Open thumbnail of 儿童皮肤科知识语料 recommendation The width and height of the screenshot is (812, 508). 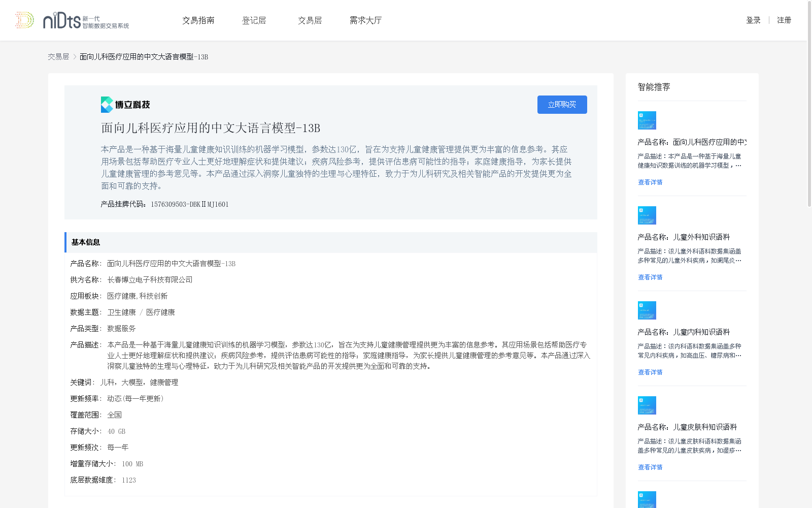[x=647, y=405]
